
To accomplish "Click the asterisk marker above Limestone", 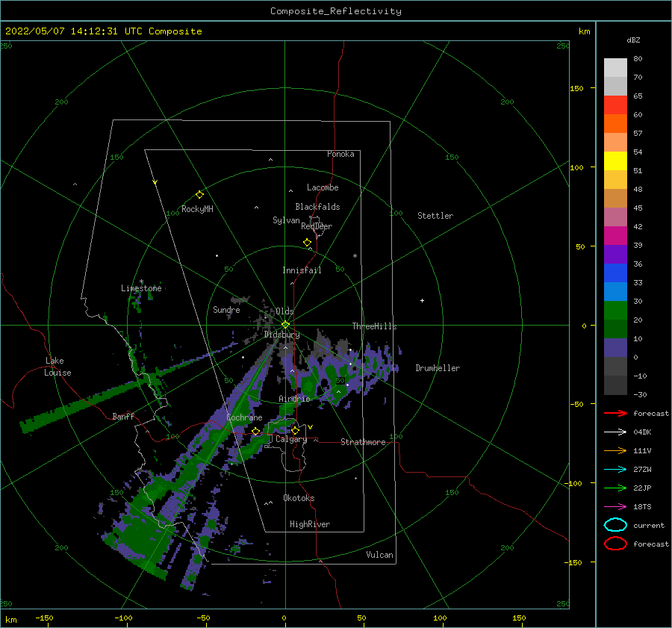I will point(141,282).
